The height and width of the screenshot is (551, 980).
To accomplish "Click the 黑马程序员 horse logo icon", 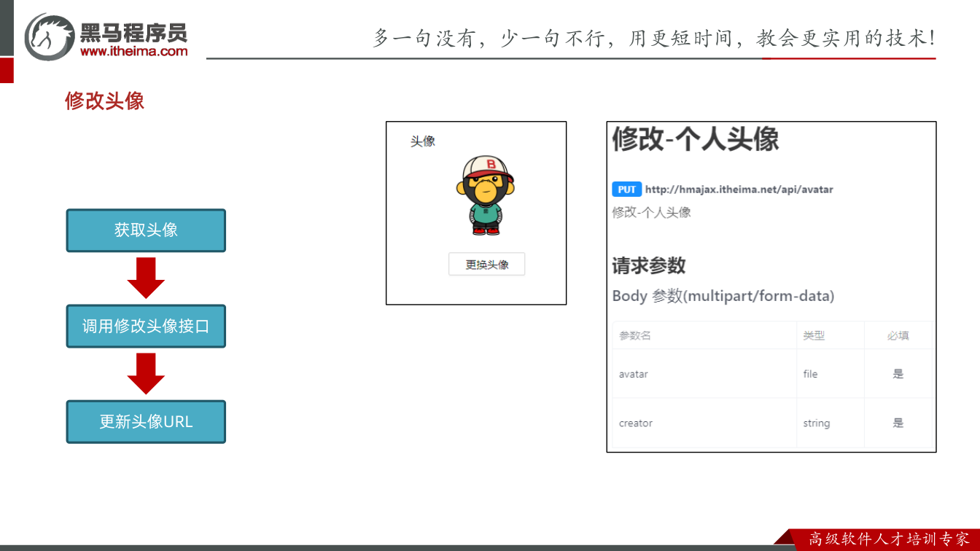I will click(50, 36).
